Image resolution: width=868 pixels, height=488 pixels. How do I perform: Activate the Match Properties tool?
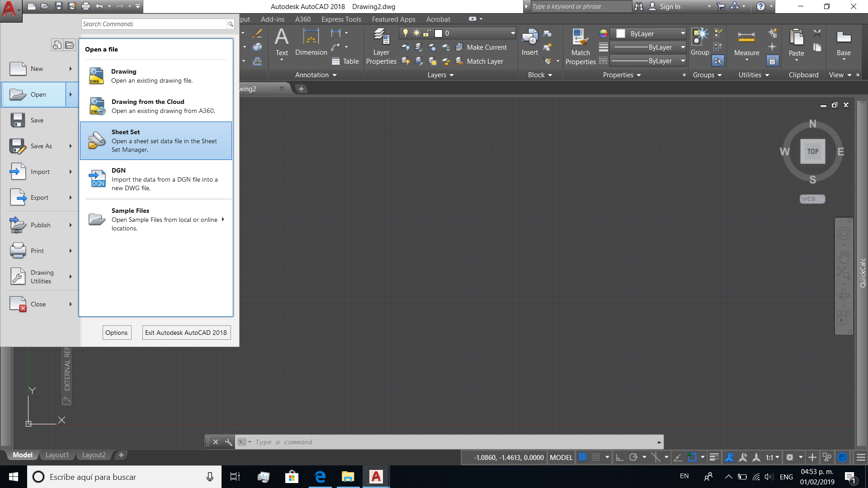point(580,37)
